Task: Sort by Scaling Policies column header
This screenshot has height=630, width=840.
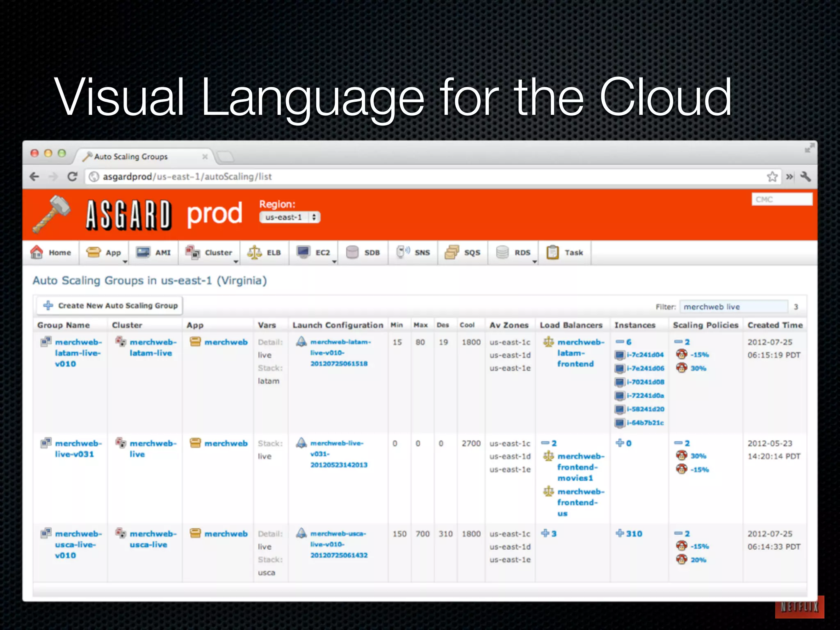Action: 705,325
